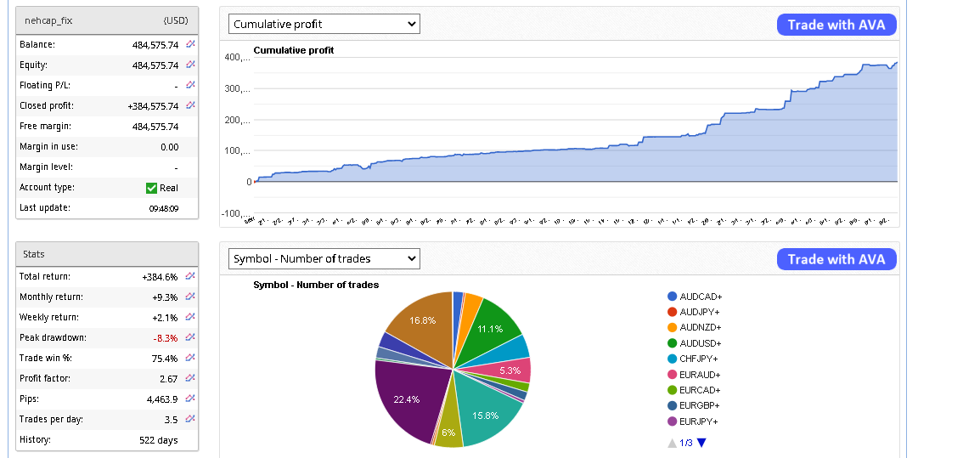Click top Trade with AVA button

click(836, 25)
